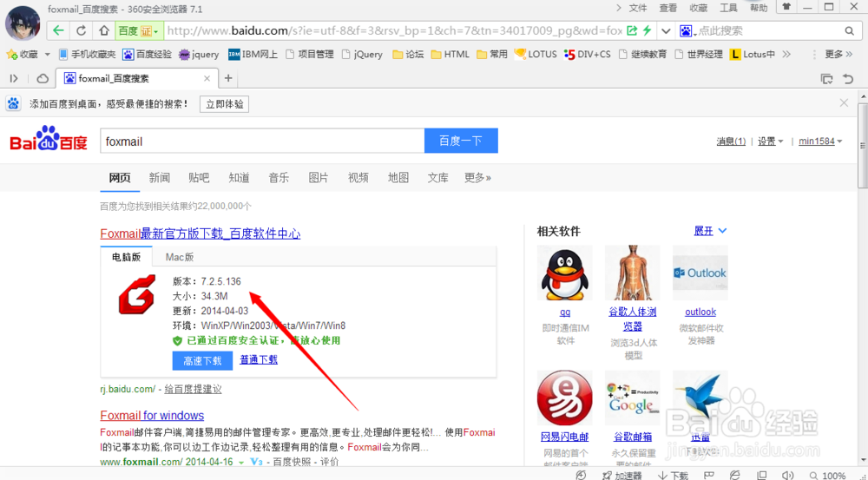The height and width of the screenshot is (480, 868).
Task: Open the 消息(1) link
Action: [731, 141]
